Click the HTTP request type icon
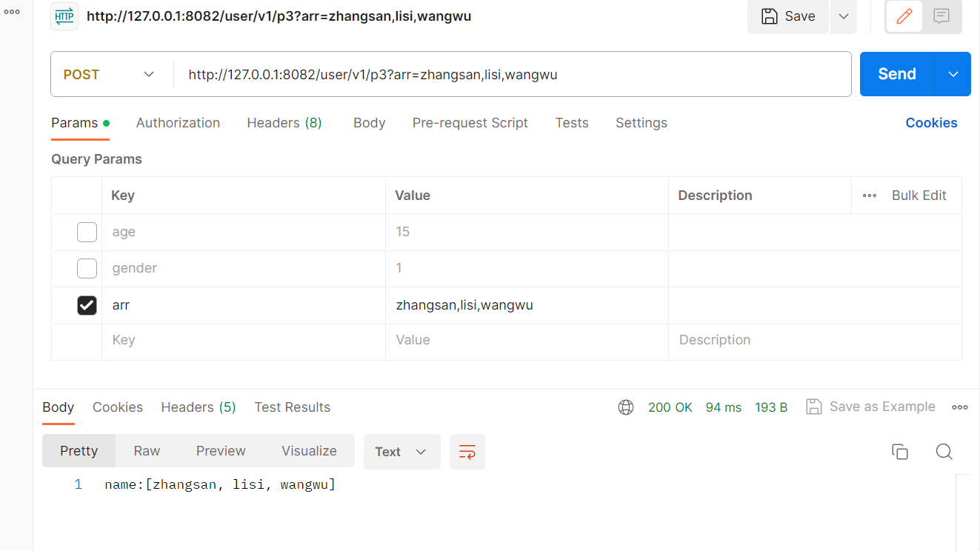The height and width of the screenshot is (551, 980). tap(64, 16)
